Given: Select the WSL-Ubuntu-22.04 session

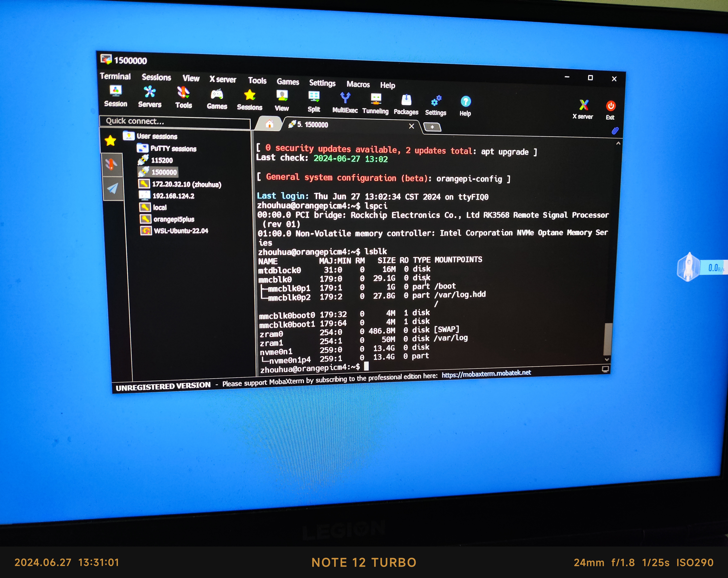Looking at the screenshot, I should coord(174,231).
